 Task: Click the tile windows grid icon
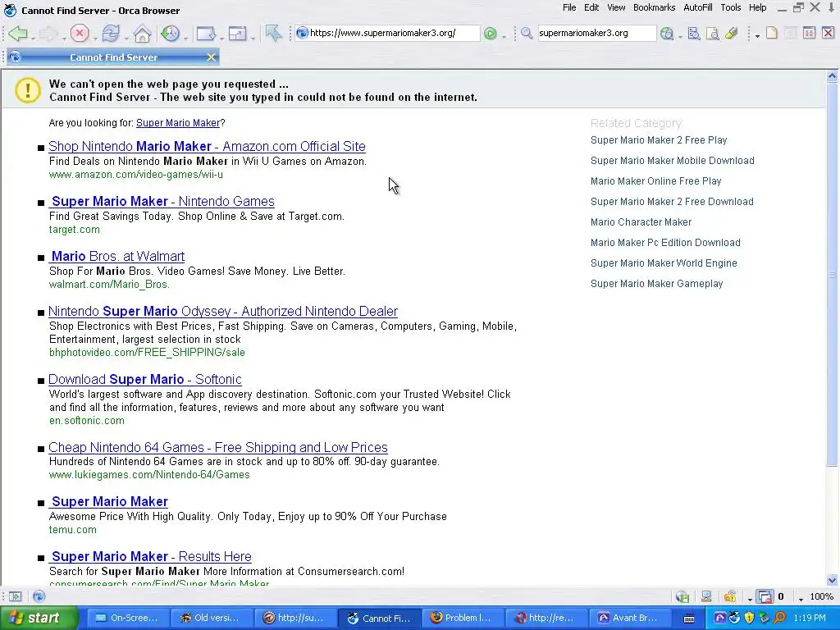(809, 33)
